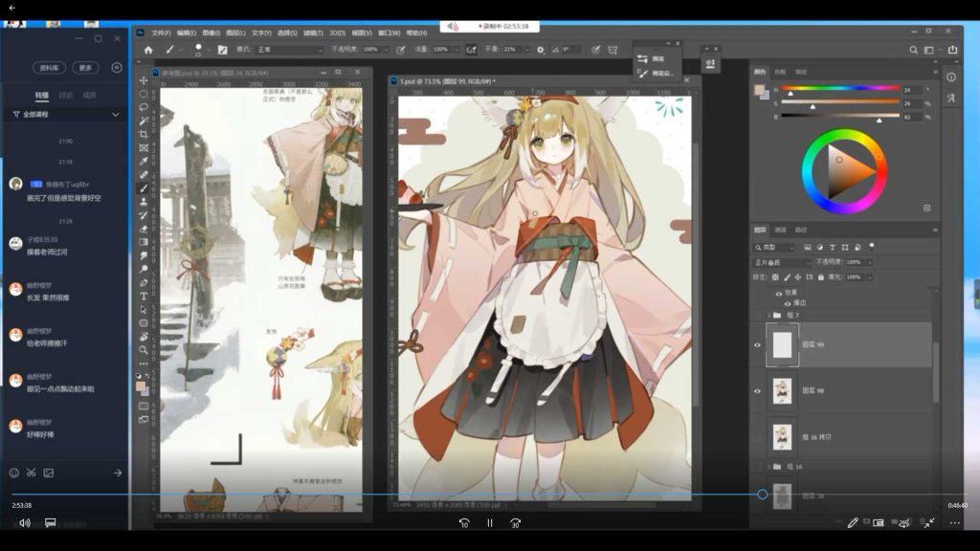Select the Zoom magnifier tool
The width and height of the screenshot is (980, 551).
pos(144,350)
